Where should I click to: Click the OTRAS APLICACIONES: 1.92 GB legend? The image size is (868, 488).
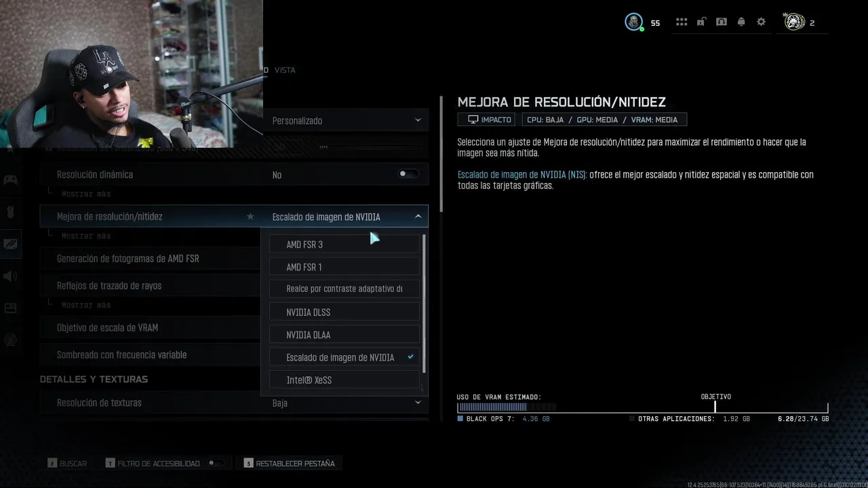(x=690, y=419)
